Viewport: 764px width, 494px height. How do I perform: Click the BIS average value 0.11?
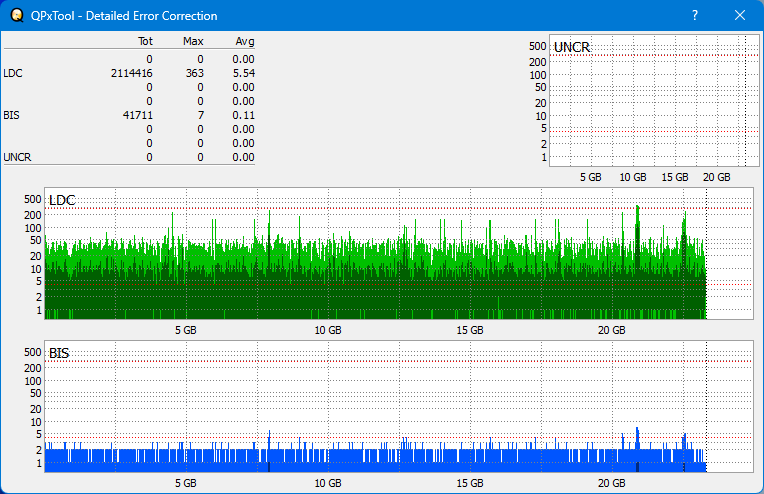[243, 115]
